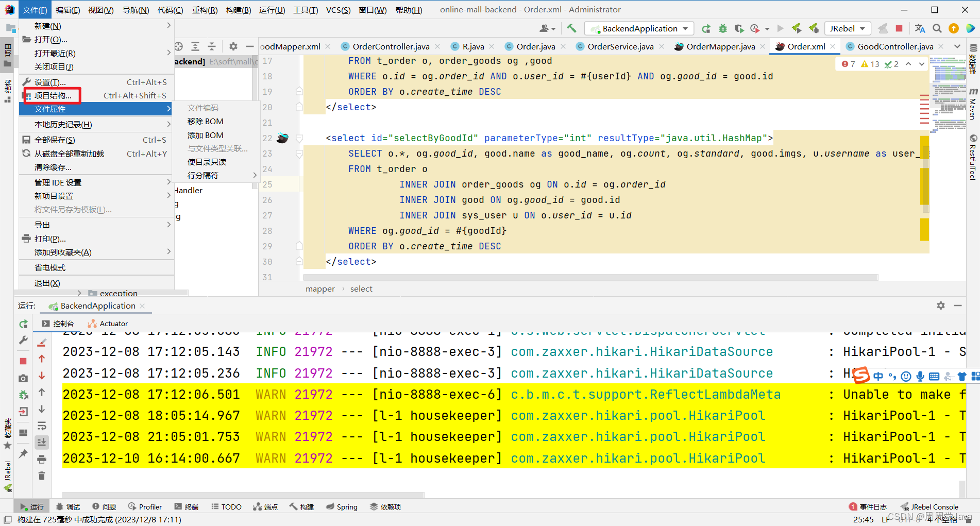The image size is (980, 526).
Task: Click the Debug with JRebel rocket-bug icon
Action: click(814, 28)
